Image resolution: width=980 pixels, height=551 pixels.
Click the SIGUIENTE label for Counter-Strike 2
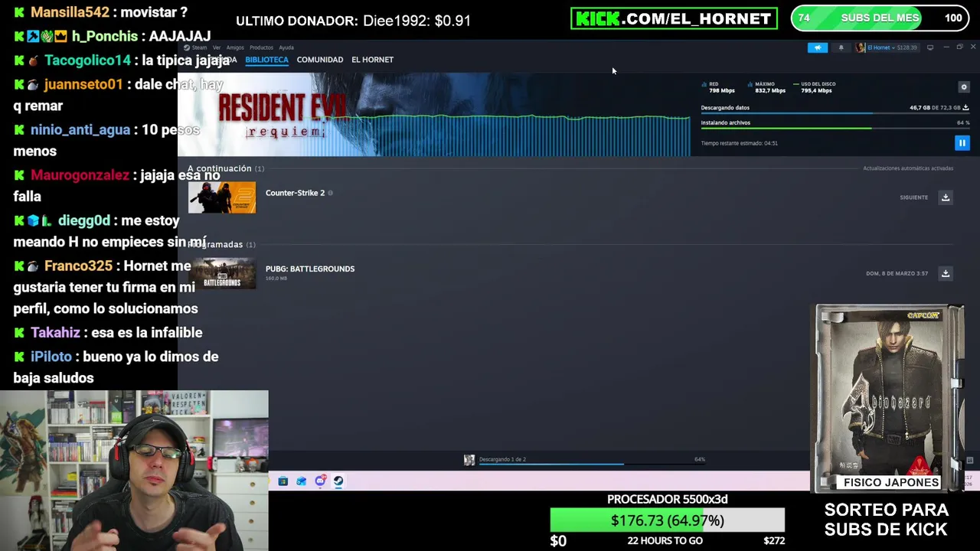[913, 197]
